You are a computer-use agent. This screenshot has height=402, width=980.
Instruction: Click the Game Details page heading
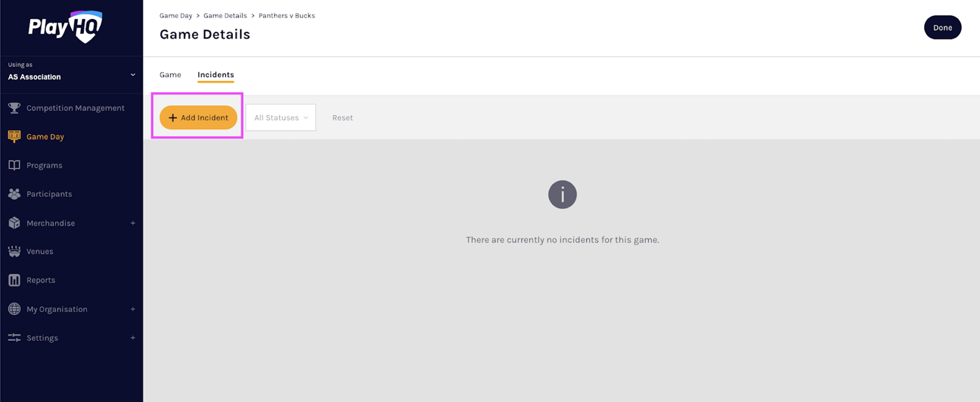click(205, 35)
